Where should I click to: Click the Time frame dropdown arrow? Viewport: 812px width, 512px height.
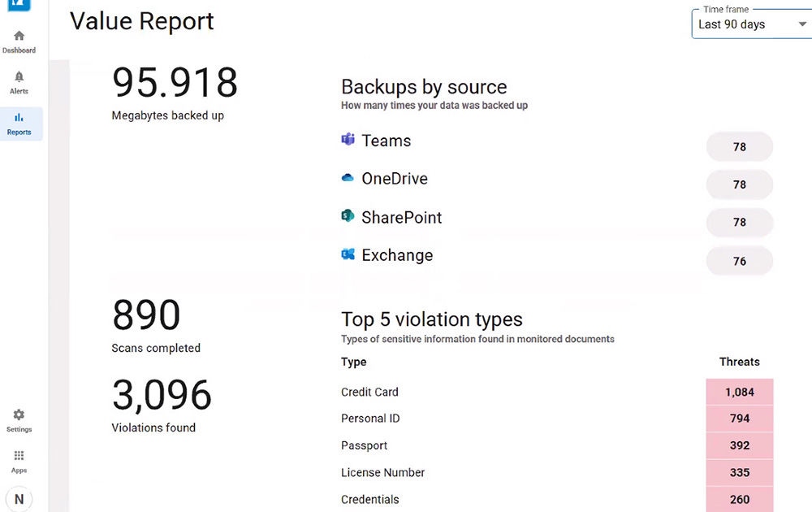[x=802, y=24]
